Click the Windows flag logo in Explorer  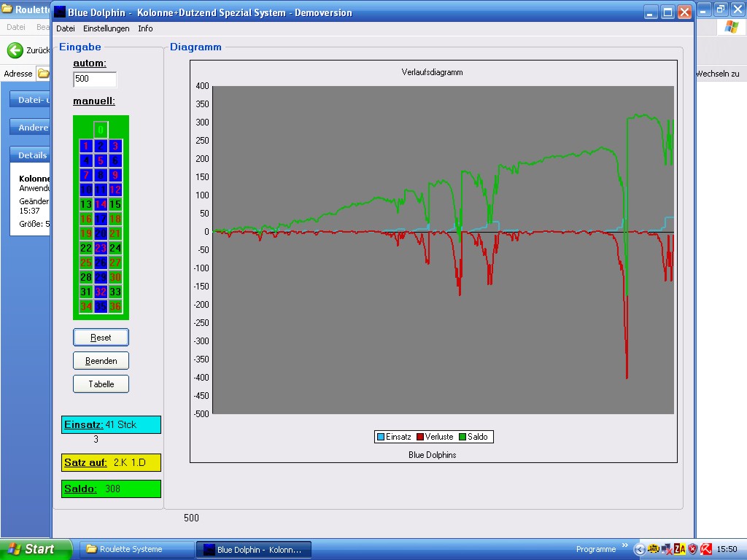point(731,27)
